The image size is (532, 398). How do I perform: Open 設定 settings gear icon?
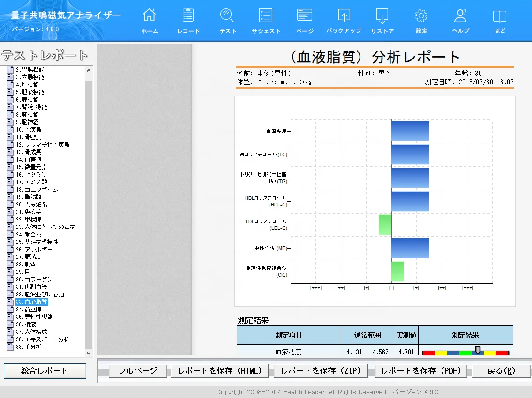(x=421, y=21)
